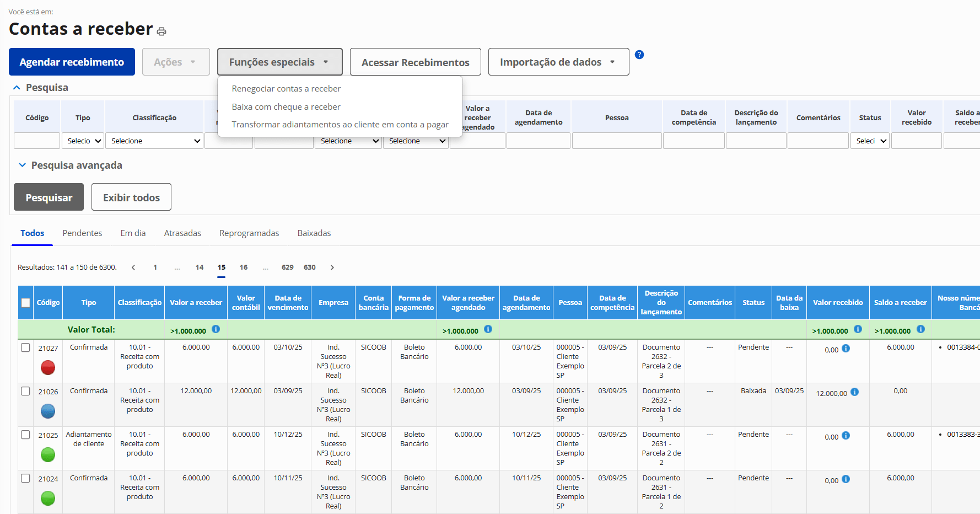Click info icon in Valor recebido total
980x514 pixels.
click(x=858, y=329)
